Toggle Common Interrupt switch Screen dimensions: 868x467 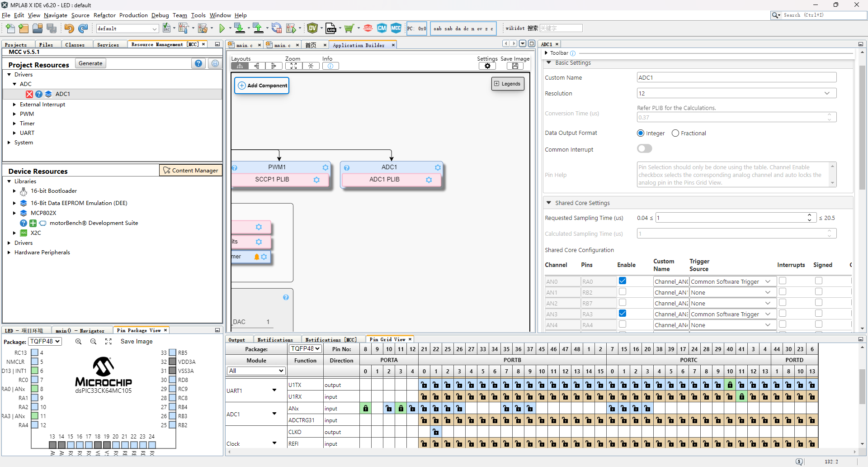coord(645,148)
